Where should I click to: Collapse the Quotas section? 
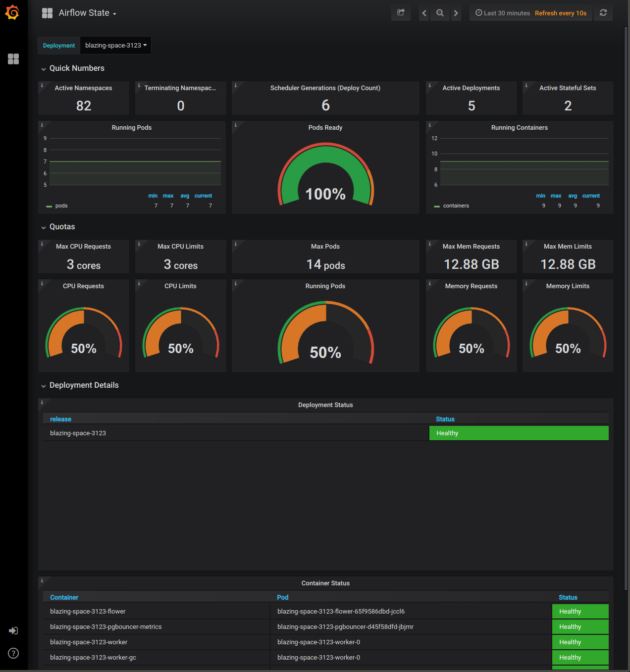62,227
